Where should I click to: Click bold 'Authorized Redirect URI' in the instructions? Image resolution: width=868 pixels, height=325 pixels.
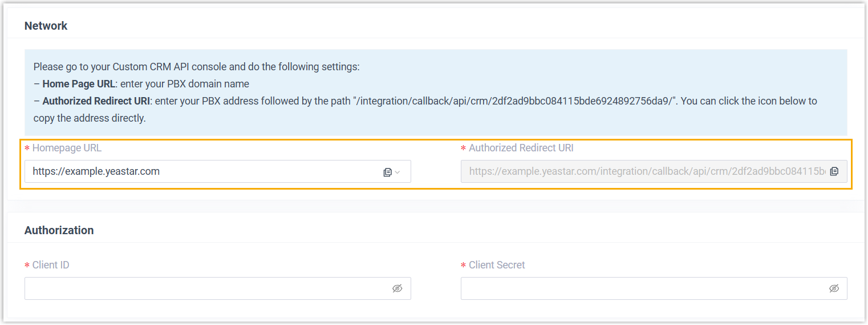tap(94, 101)
